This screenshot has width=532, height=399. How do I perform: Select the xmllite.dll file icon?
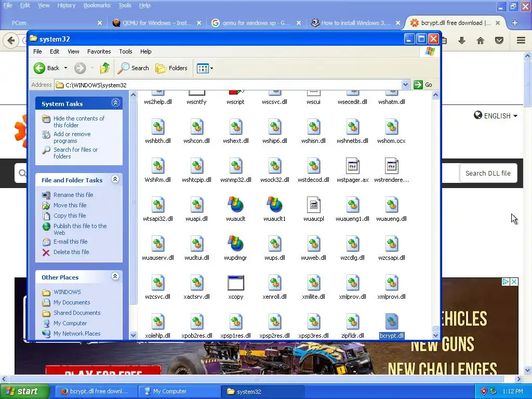[313, 283]
